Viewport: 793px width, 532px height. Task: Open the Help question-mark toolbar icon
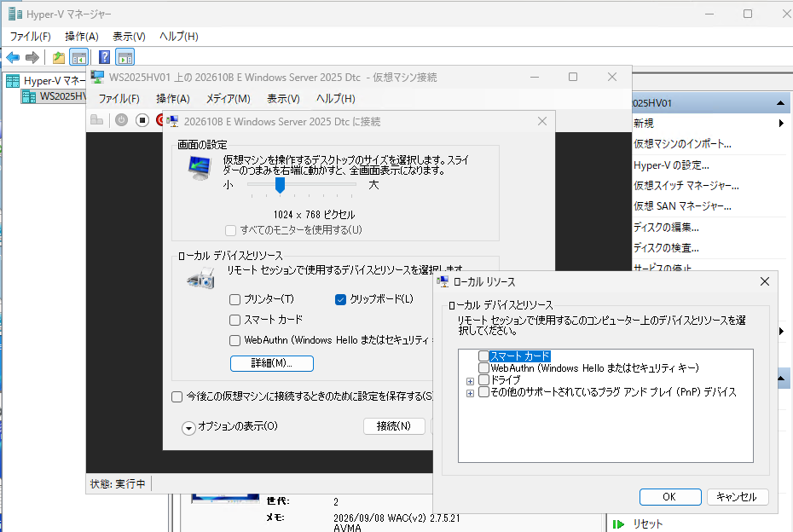pyautogui.click(x=104, y=58)
